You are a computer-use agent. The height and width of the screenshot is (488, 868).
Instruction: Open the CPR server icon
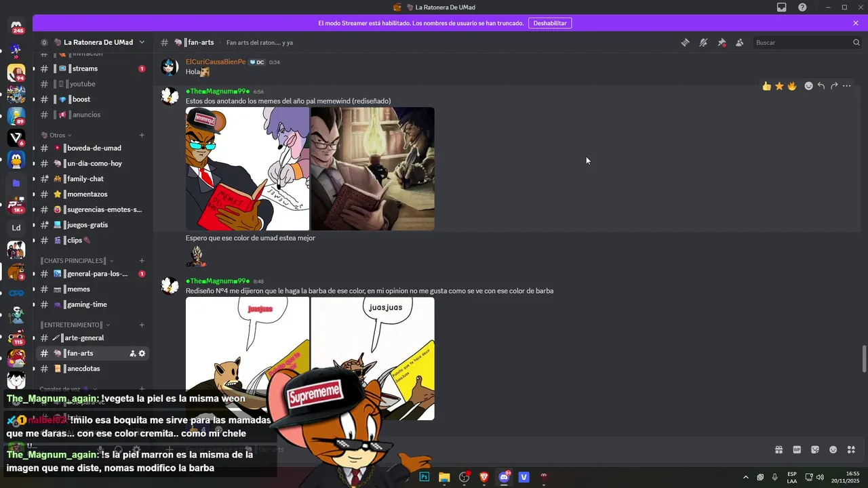coord(16,293)
